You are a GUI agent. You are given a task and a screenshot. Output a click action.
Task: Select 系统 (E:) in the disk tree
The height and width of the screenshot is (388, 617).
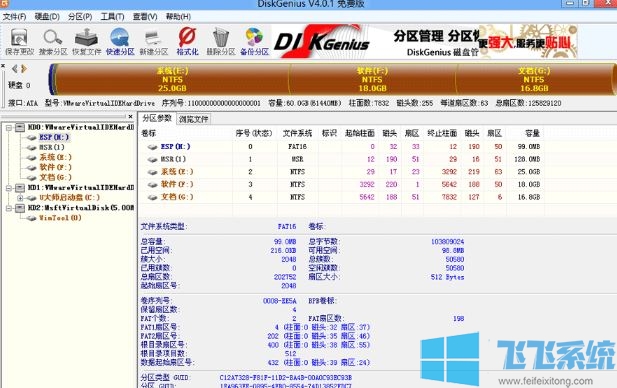pyautogui.click(x=55, y=157)
